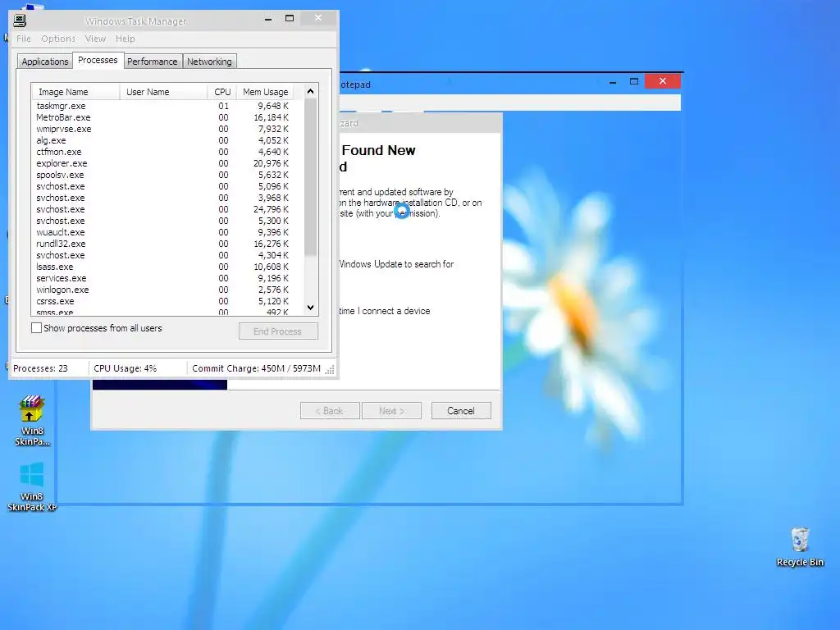The image size is (840, 630).
Task: Close the Notepad window
Action: (x=663, y=81)
